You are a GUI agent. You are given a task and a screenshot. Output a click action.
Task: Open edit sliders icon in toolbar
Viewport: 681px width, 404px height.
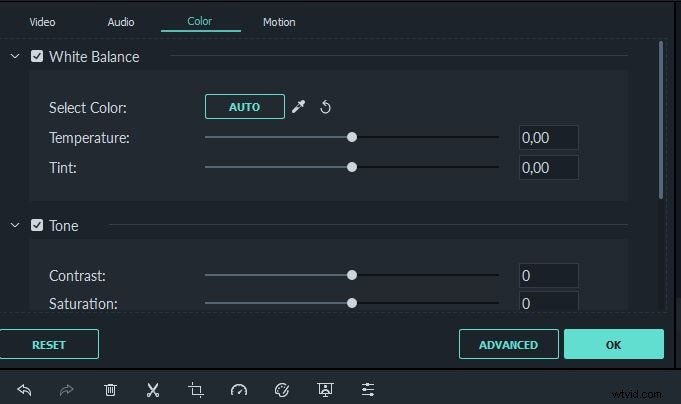coord(368,390)
